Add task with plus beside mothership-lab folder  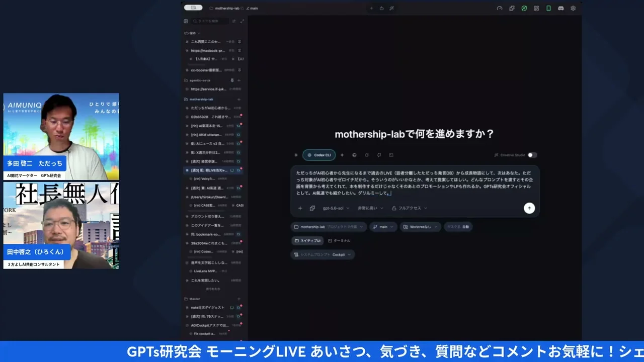239,99
